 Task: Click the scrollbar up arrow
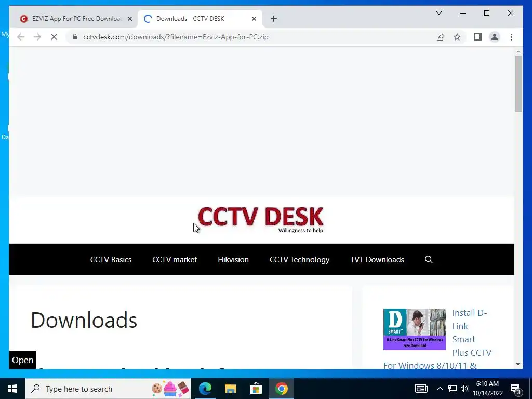pyautogui.click(x=518, y=51)
